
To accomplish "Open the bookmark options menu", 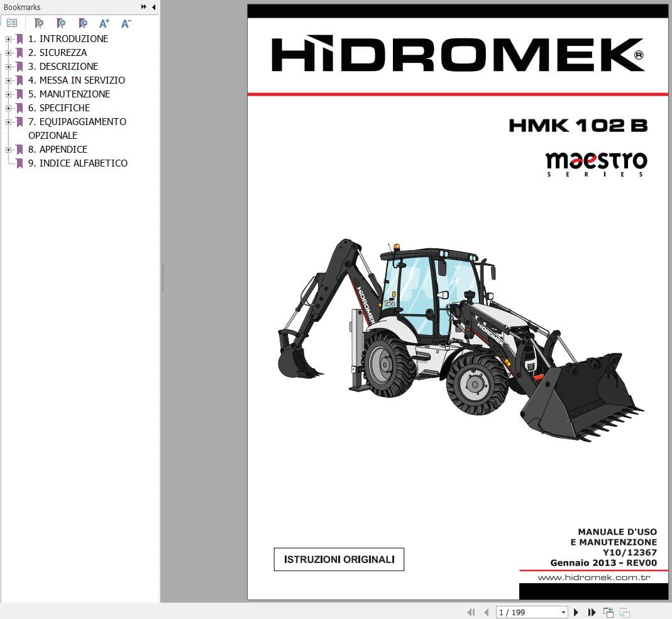I will coord(12,23).
